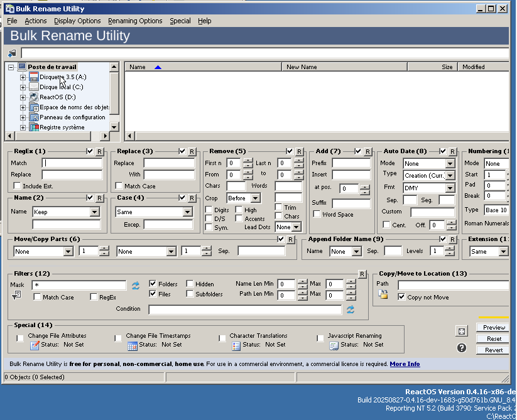
Task: Open the File menu
Action: 12,21
